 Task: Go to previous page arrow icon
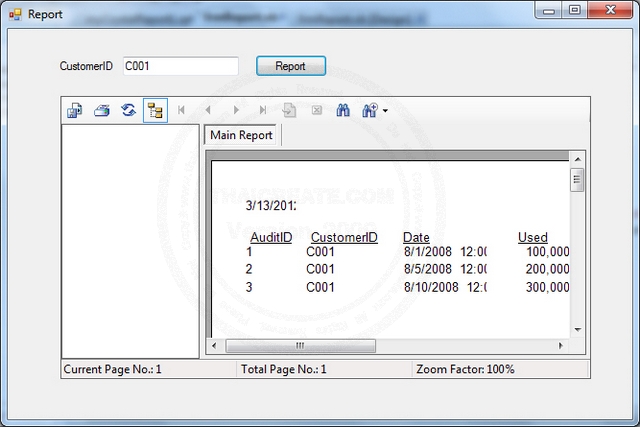pyautogui.click(x=208, y=111)
